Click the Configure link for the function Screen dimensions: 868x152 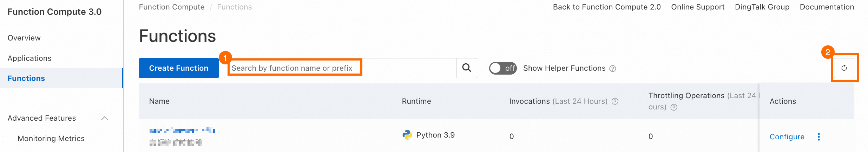coord(787,137)
